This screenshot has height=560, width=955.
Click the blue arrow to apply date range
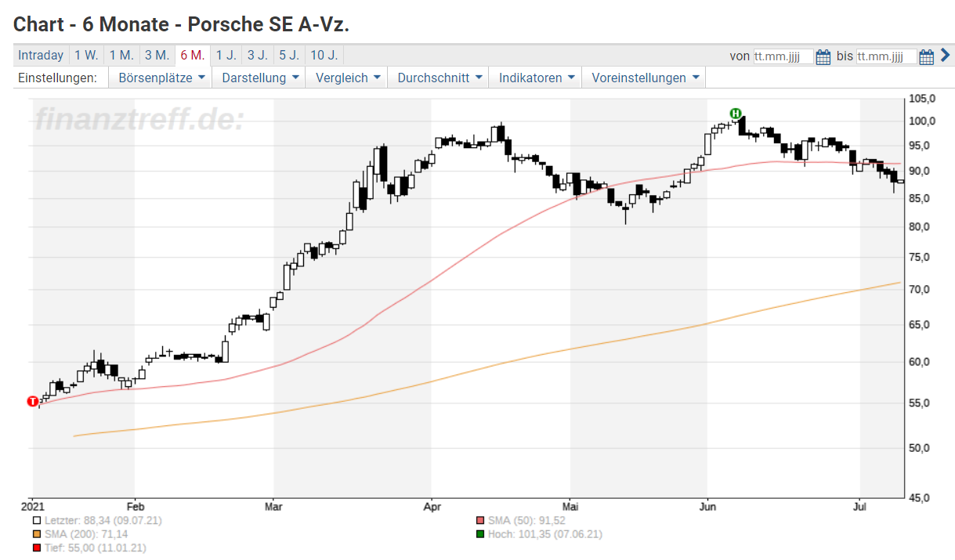[945, 55]
